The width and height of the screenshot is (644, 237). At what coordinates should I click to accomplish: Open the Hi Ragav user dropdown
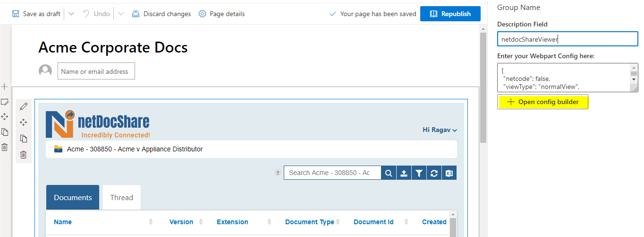pos(440,130)
